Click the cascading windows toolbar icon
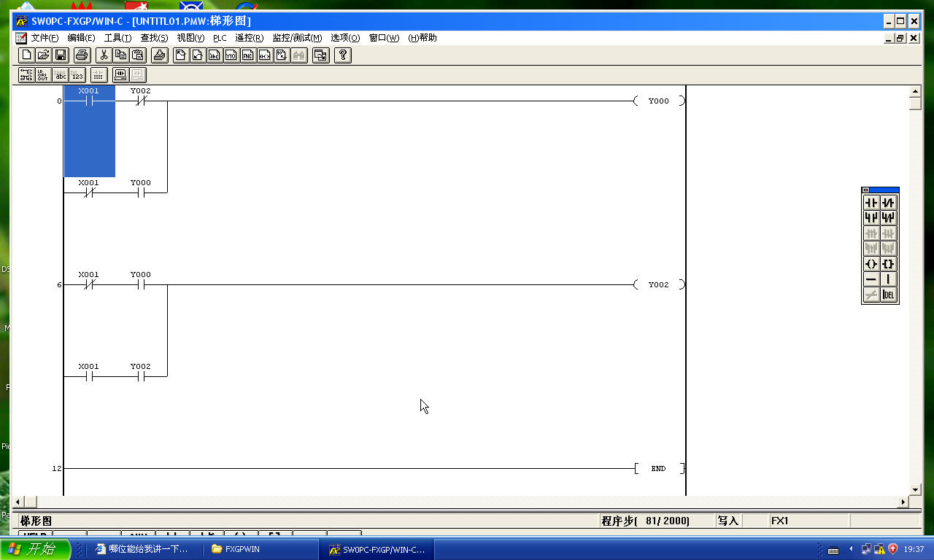934x560 pixels. pyautogui.click(x=320, y=55)
